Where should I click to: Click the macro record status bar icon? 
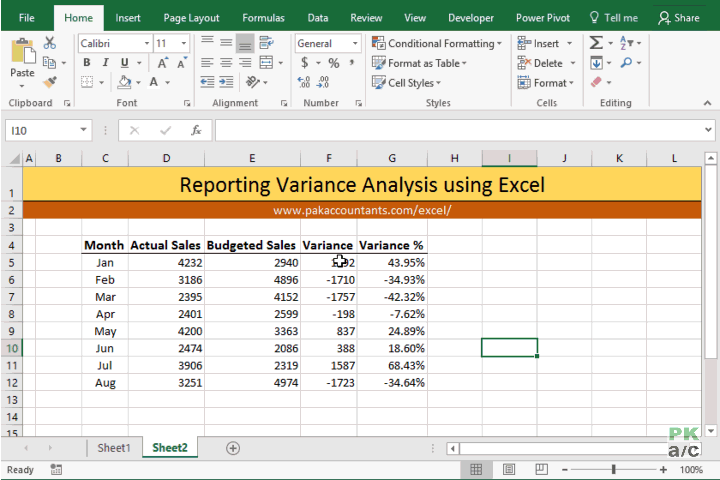coord(56,469)
